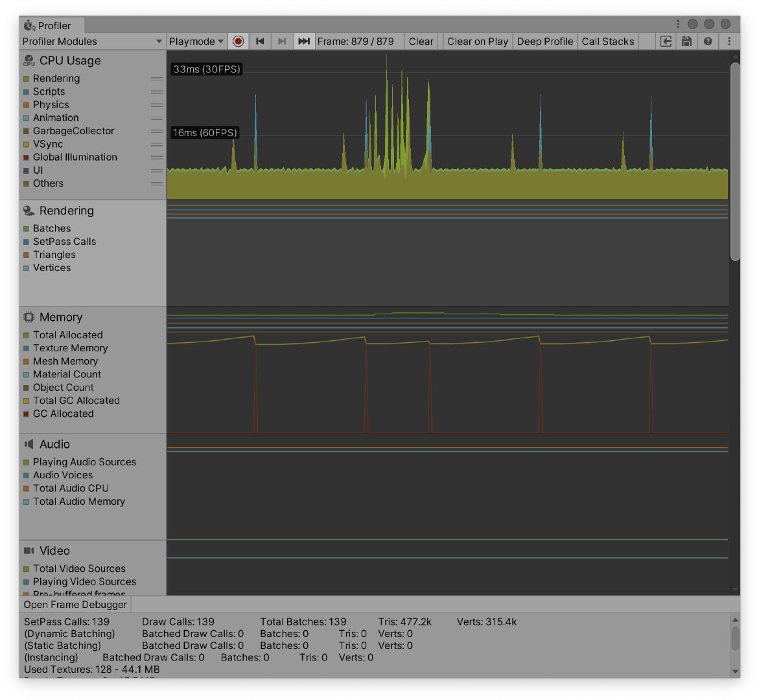Select the 33ms (30FPS) chart label

(x=207, y=69)
